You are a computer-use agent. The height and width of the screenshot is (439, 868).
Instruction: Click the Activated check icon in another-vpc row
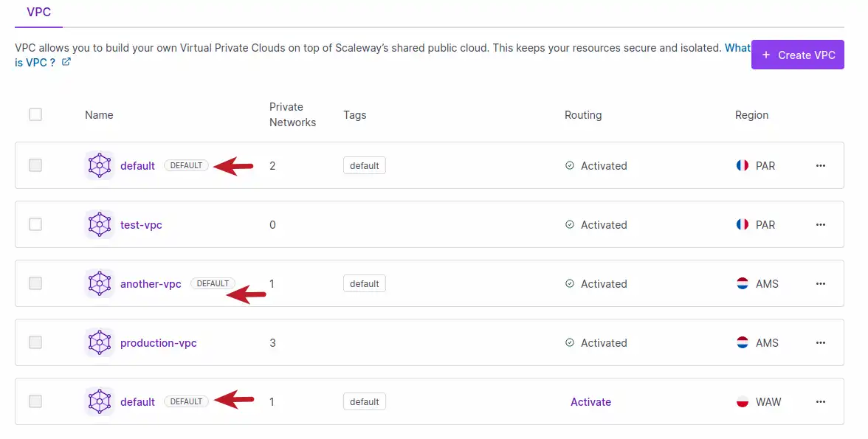(x=570, y=283)
